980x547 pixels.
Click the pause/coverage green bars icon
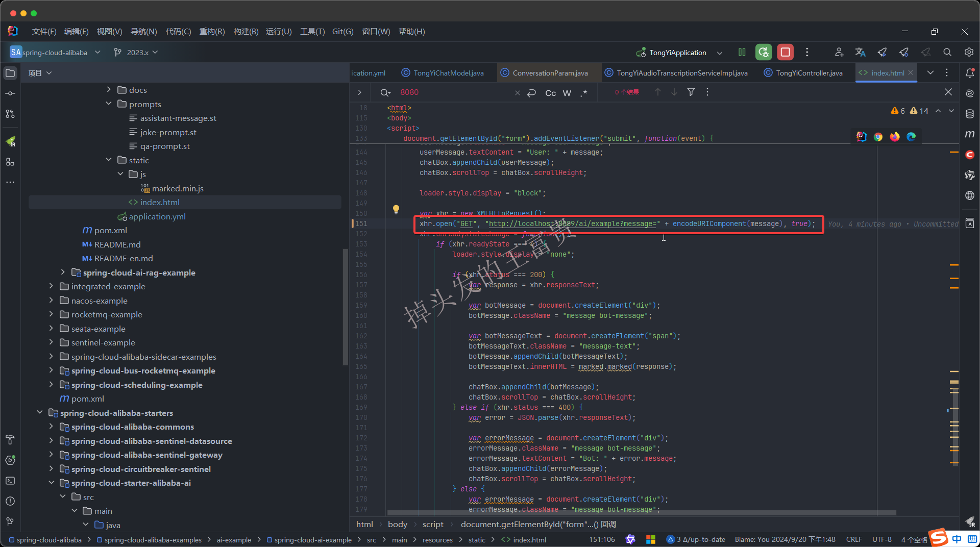click(742, 52)
